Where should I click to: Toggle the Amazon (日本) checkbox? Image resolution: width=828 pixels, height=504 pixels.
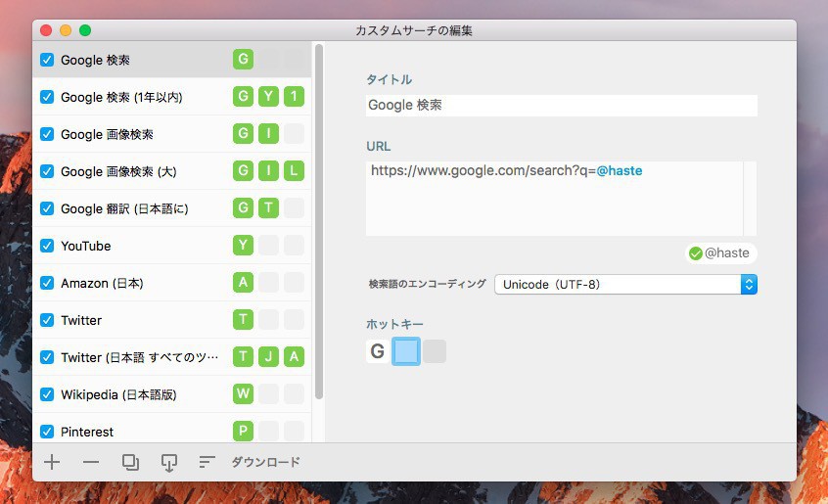pos(47,283)
